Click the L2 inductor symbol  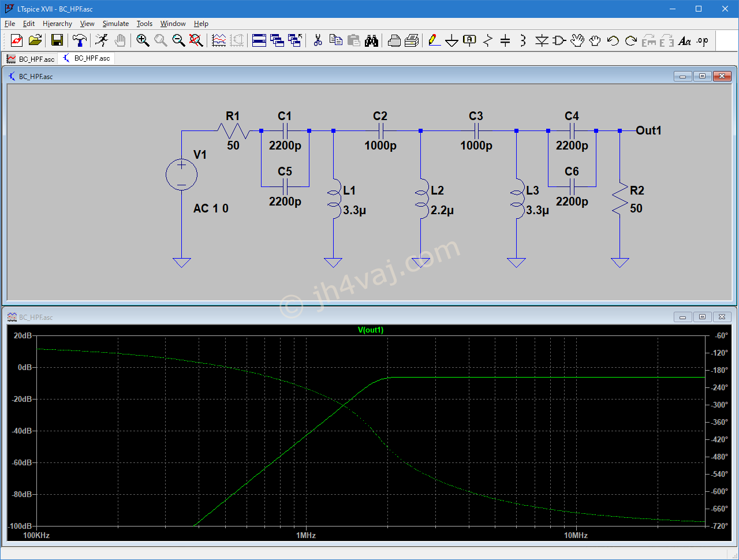pyautogui.click(x=423, y=199)
